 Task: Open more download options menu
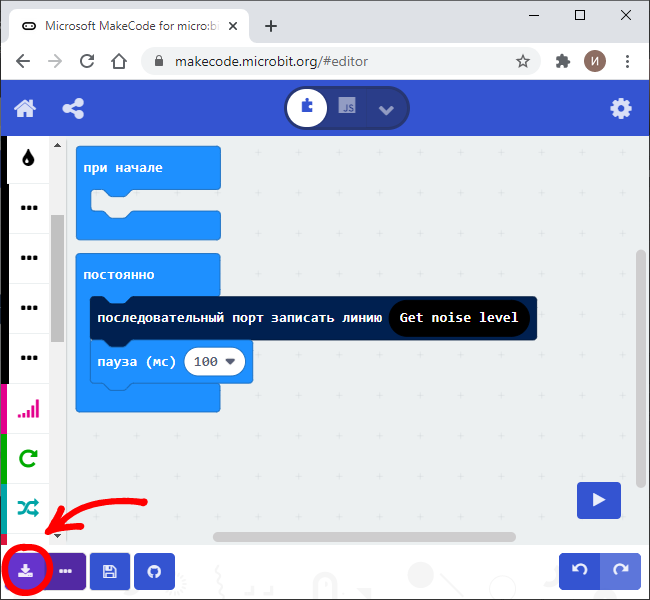[x=65, y=571]
